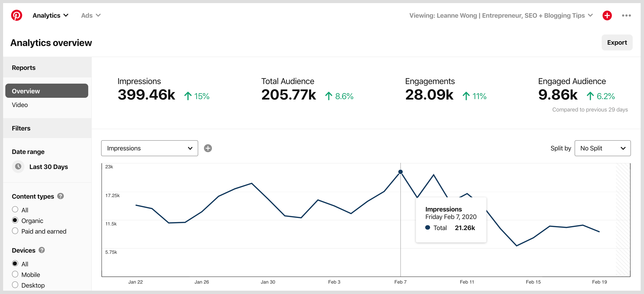Click the highlighted Feb 7 data point
The width and height of the screenshot is (644, 294).
[x=401, y=172]
